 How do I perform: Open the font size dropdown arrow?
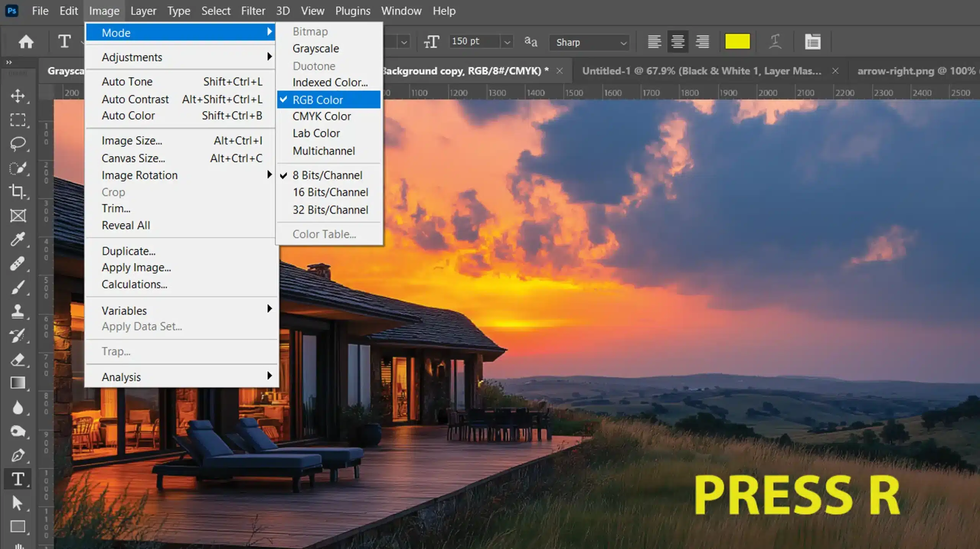click(507, 42)
